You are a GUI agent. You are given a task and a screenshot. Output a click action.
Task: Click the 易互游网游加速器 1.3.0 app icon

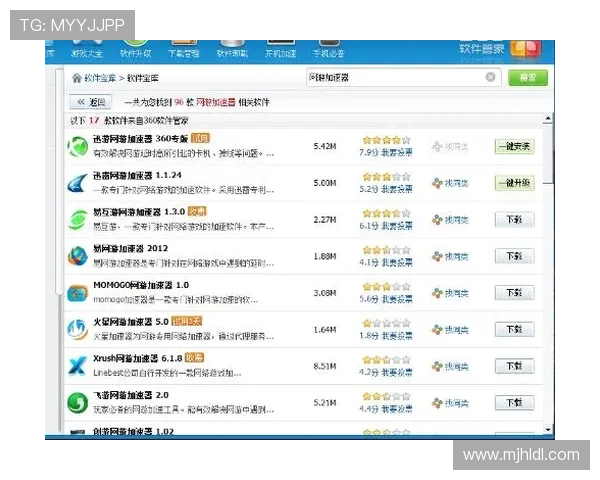tap(78, 219)
